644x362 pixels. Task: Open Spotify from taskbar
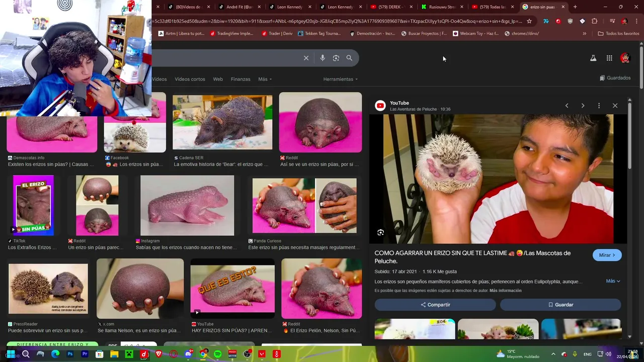click(x=217, y=354)
